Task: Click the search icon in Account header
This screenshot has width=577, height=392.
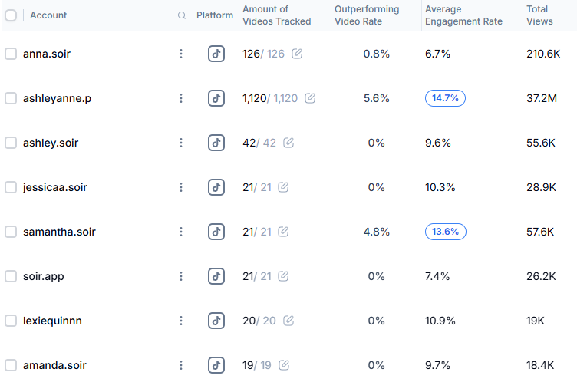Action: coord(181,15)
